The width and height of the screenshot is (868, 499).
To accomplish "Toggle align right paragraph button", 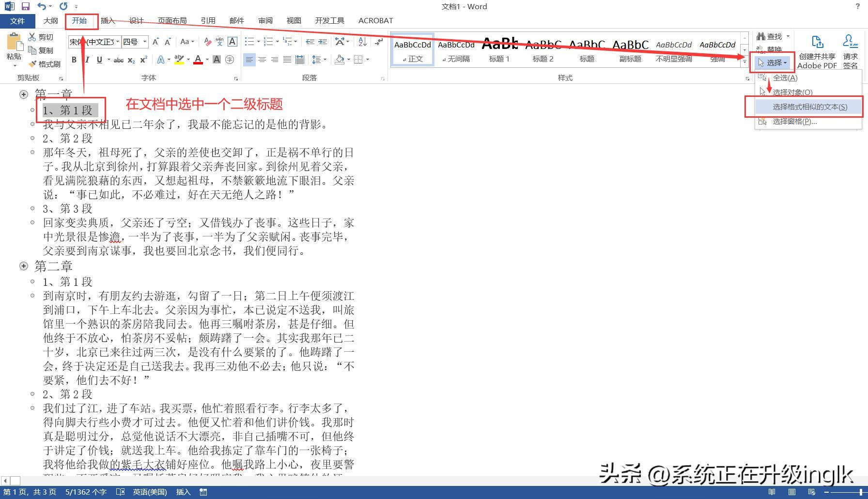I will coord(275,60).
